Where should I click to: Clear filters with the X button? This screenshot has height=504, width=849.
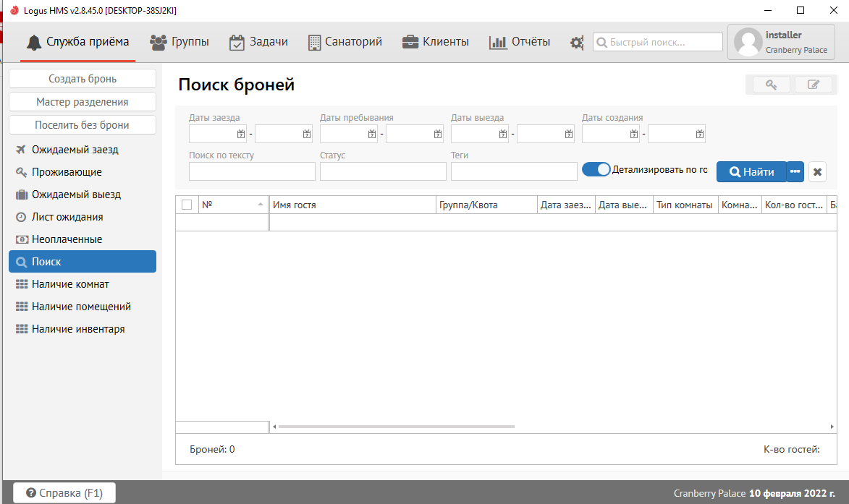(817, 172)
